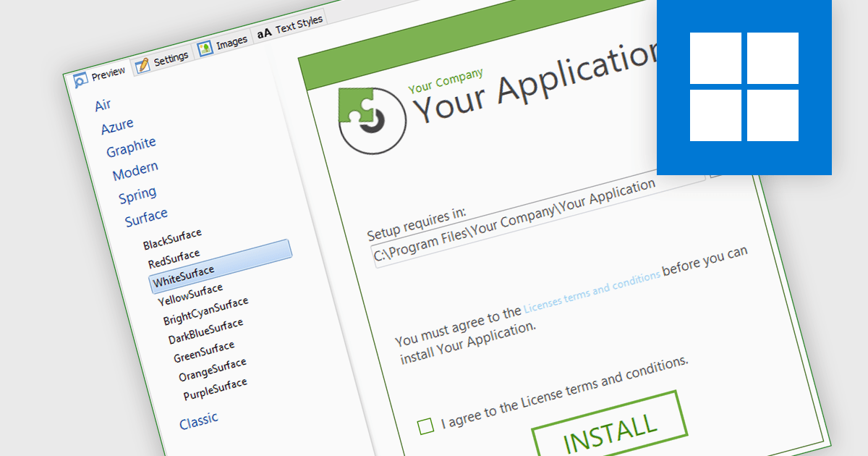The height and width of the screenshot is (456, 868).
Task: Select the Graphite theme
Action: [x=131, y=148]
